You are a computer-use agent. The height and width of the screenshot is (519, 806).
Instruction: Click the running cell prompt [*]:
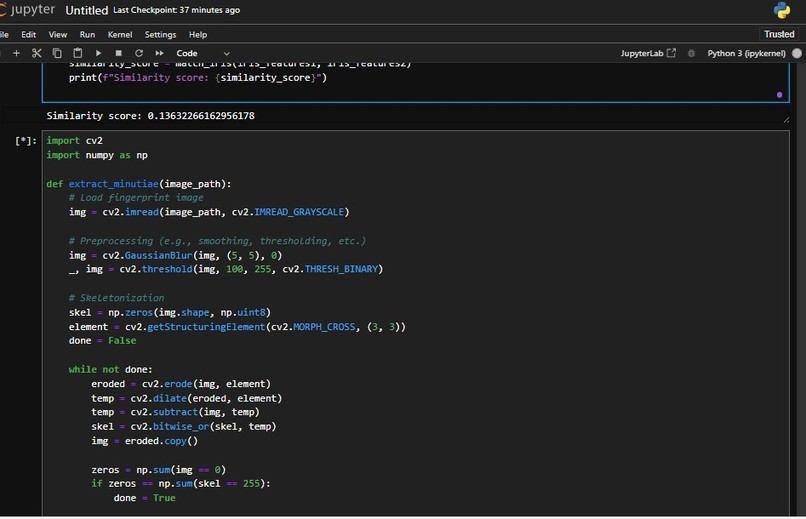(x=26, y=140)
